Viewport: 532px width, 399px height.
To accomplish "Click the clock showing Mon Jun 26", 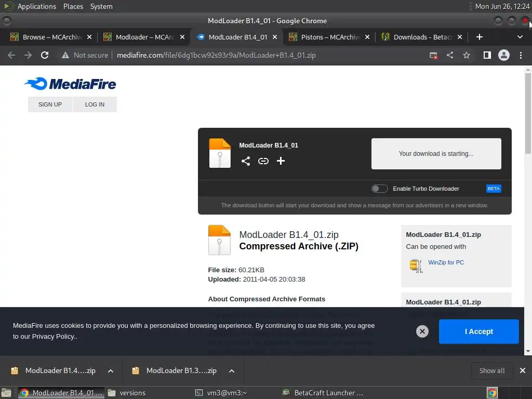I will 502,6.
